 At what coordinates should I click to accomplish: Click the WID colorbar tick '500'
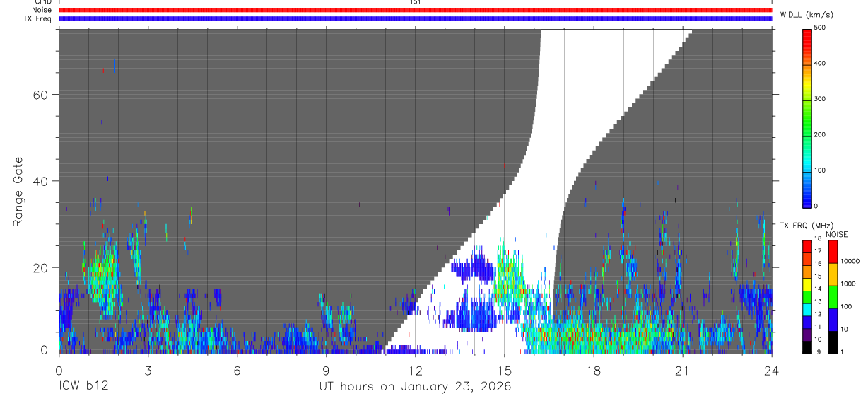pos(820,28)
